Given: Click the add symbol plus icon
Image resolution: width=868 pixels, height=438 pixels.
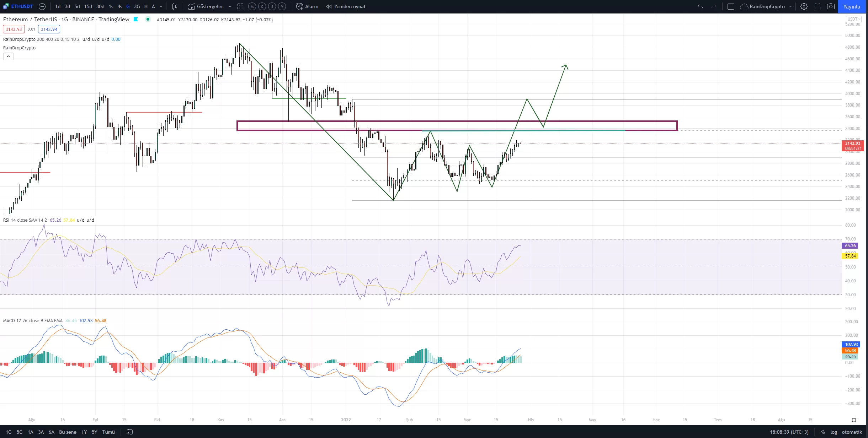Looking at the screenshot, I should tap(42, 6).
